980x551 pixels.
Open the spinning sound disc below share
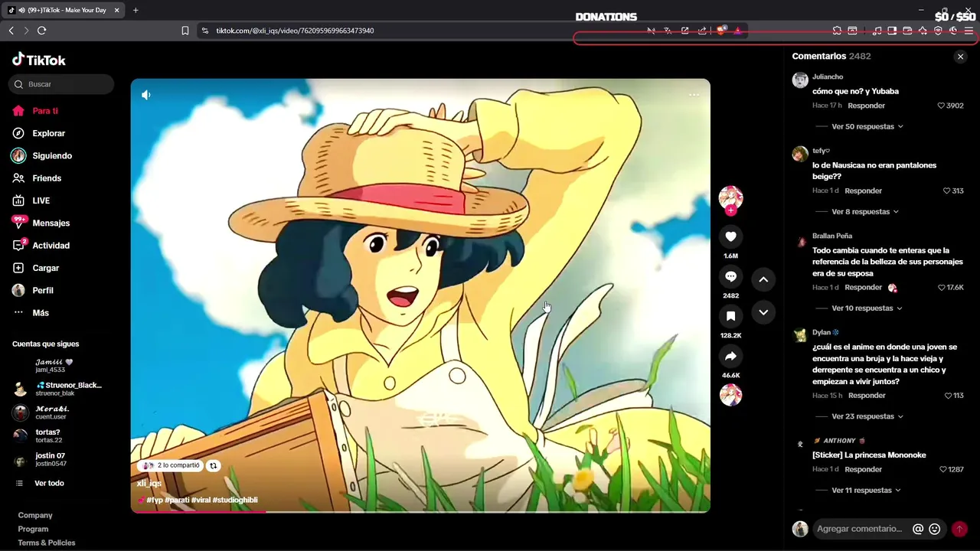click(730, 395)
